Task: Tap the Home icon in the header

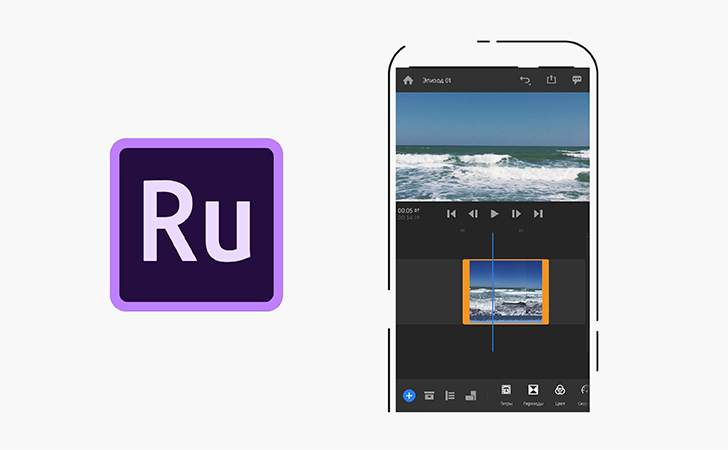Action: 408,80
